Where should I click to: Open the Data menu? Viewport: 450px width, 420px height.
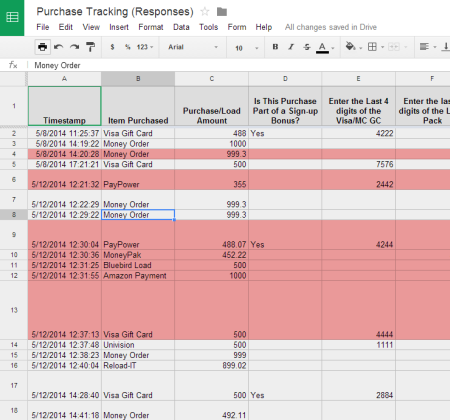point(181,27)
